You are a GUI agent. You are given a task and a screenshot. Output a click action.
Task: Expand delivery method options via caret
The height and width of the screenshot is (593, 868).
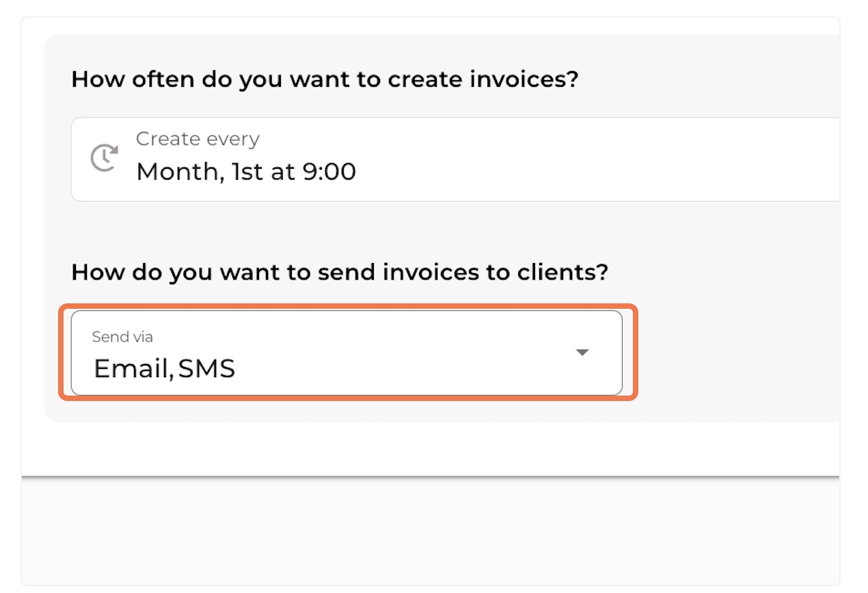[582, 353]
